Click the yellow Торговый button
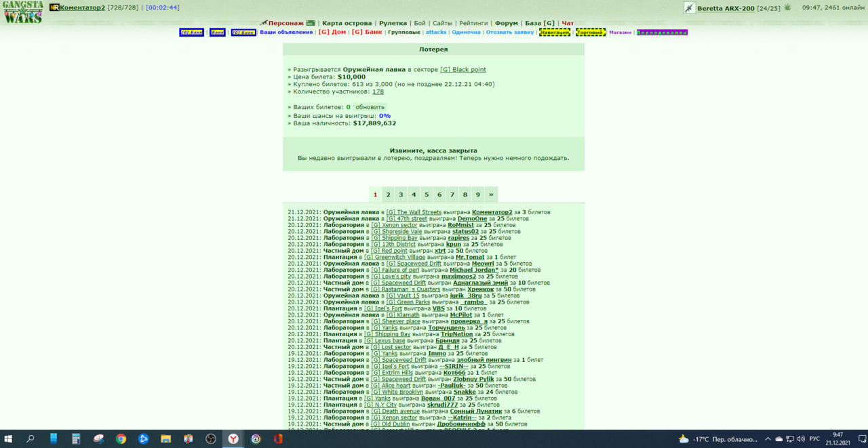Screen dimensions: 868x448 tap(591, 32)
